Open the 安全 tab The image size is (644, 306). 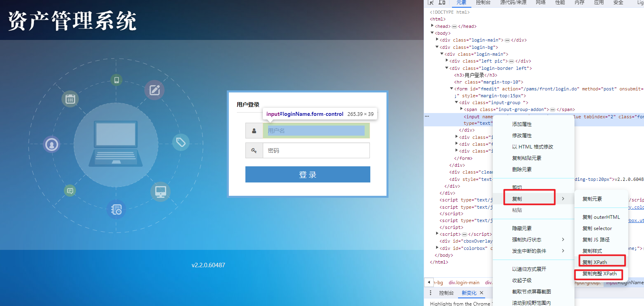618,2
